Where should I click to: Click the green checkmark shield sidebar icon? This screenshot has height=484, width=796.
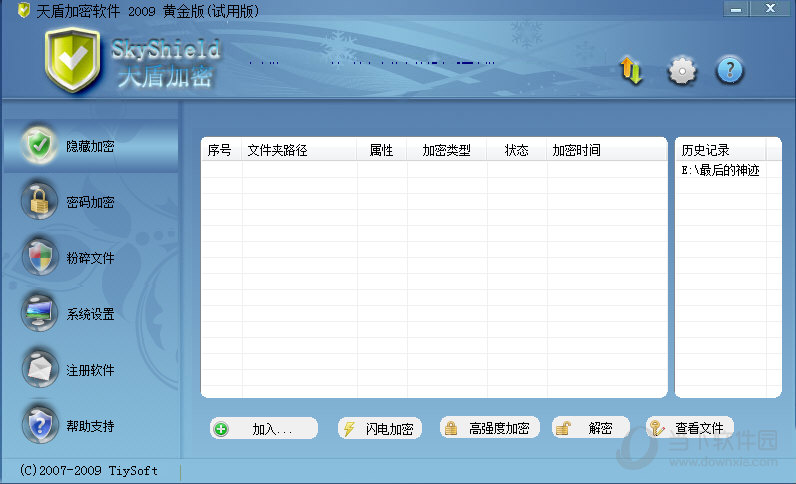(x=39, y=145)
